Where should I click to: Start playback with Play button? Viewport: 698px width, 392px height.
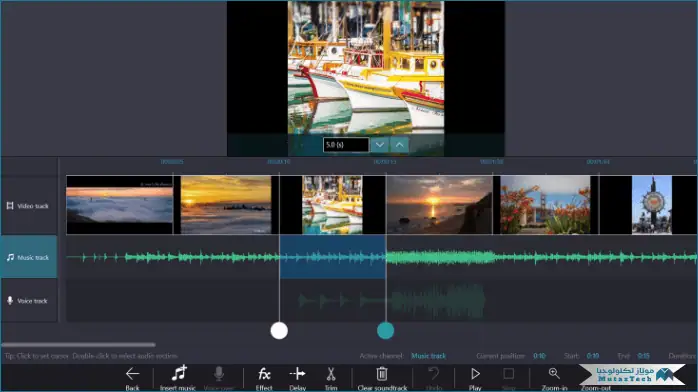click(x=475, y=378)
